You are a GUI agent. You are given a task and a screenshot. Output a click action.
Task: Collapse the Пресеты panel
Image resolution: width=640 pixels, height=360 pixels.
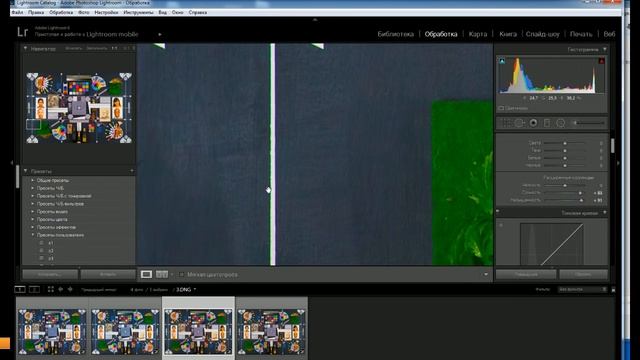(25, 171)
